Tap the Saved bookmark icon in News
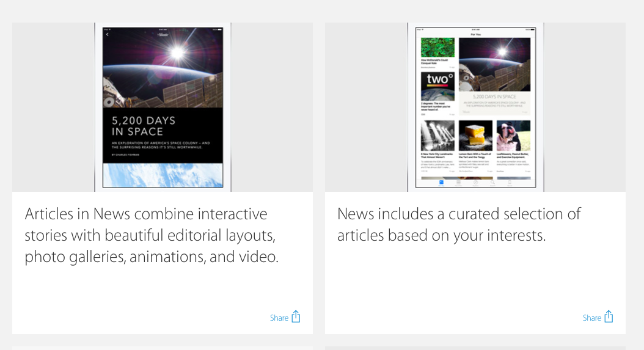The height and width of the screenshot is (350, 644). tap(510, 183)
